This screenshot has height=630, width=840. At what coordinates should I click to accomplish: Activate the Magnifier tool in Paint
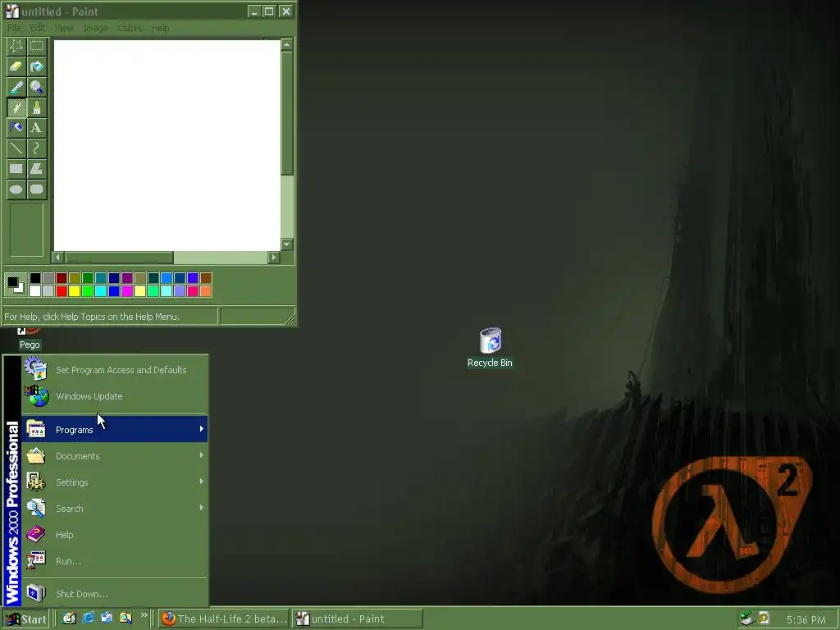coord(36,87)
